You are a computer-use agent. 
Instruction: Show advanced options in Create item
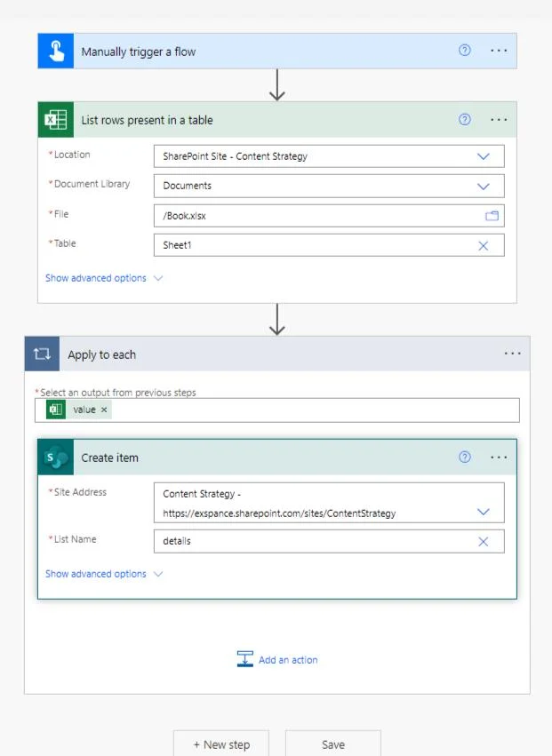(x=104, y=574)
